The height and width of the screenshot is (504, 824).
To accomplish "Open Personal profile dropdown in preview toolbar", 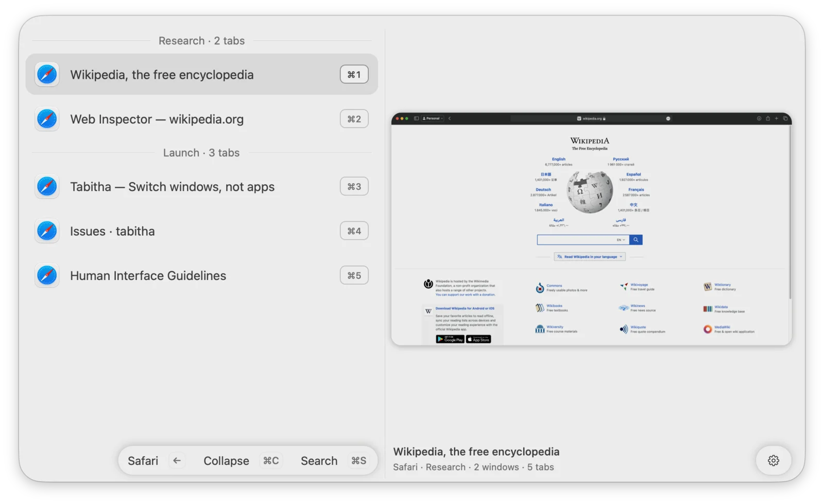I will tap(433, 118).
